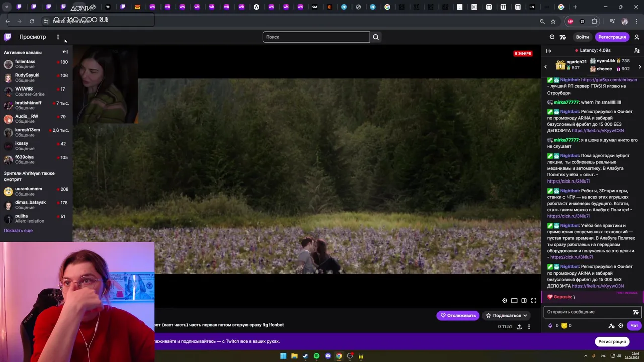This screenshot has width=644, height=362.
Task: Open the uuraniummm channel
Action: (x=36, y=191)
